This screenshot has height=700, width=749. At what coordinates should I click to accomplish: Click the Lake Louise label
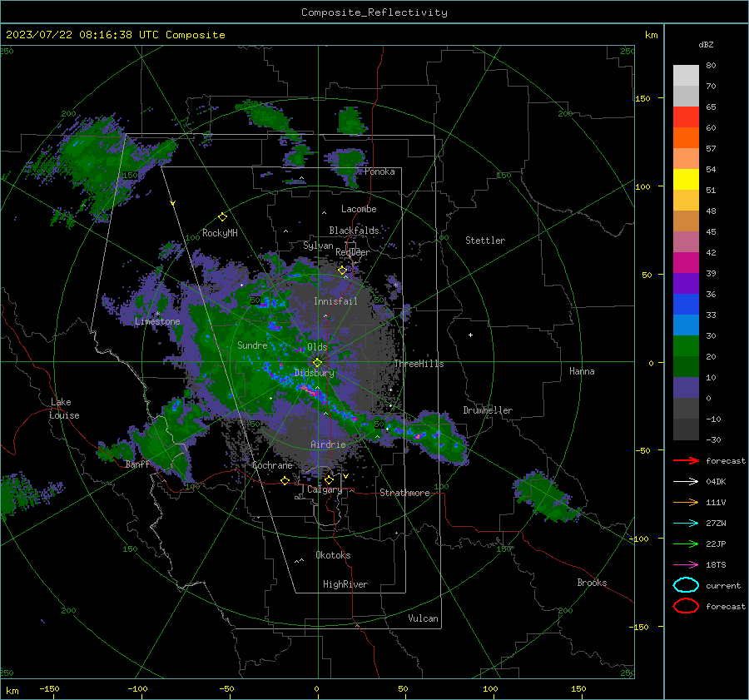(x=64, y=409)
